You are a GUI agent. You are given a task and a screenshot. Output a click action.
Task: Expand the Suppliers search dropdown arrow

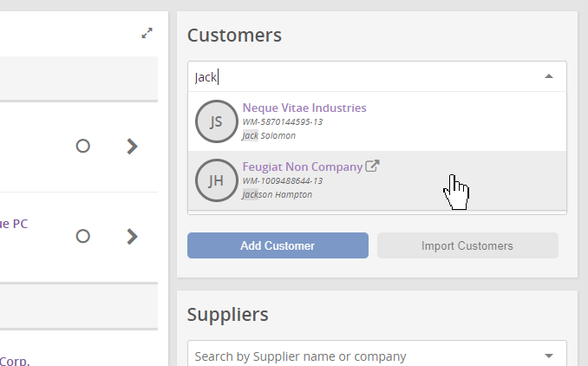(548, 356)
